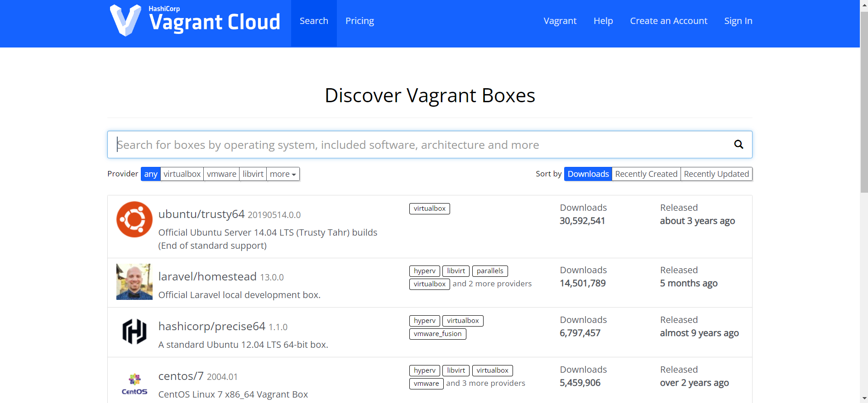The image size is (868, 403).
Task: Click the laravel/homestead avatar photo
Action: (x=134, y=282)
